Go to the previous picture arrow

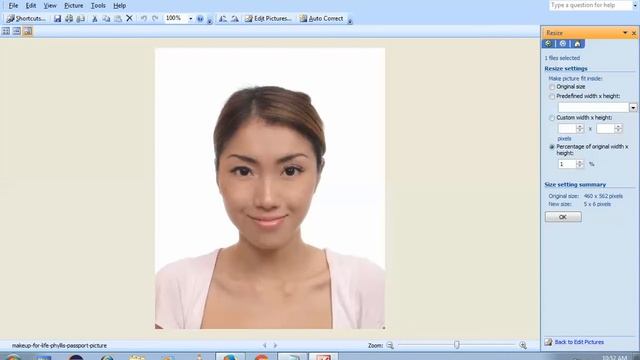pyautogui.click(x=264, y=345)
